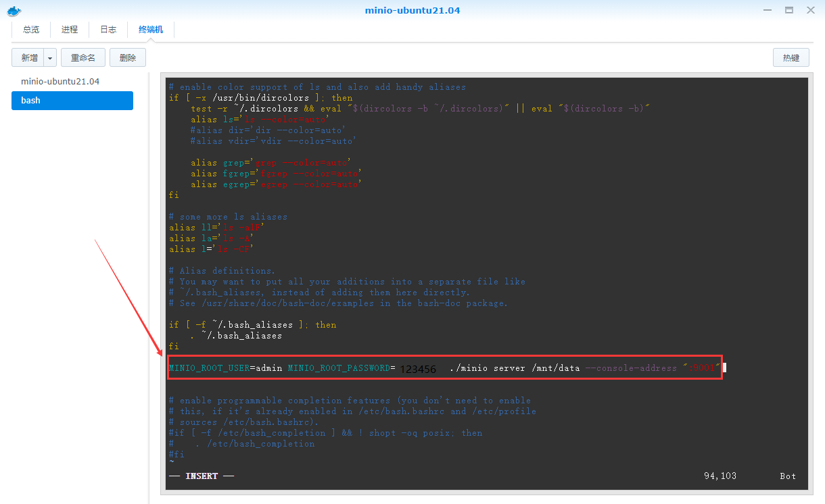Open the 日志 tab

tap(108, 30)
